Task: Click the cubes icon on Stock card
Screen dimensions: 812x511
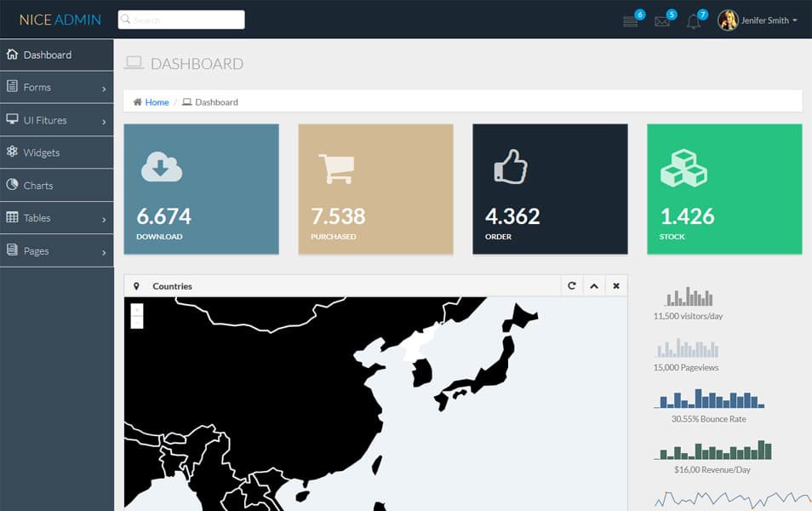Action: tap(685, 167)
